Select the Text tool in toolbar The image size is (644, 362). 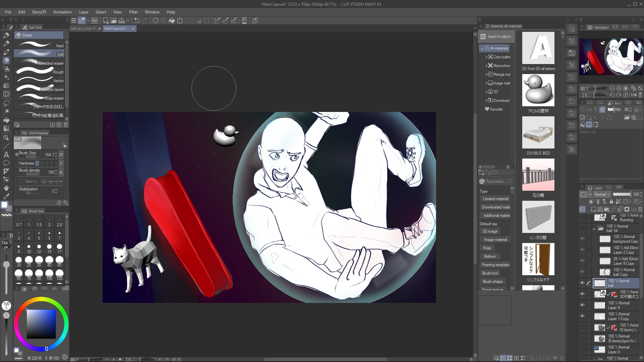click(x=6, y=155)
